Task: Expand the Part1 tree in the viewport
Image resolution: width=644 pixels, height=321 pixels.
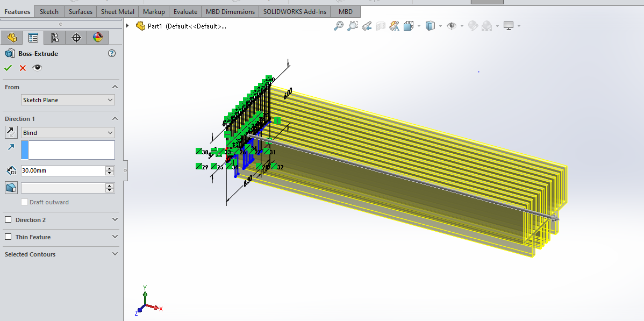Action: tap(127, 26)
